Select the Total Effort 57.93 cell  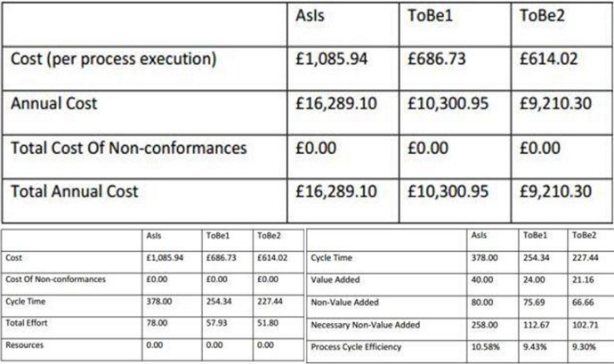click(x=217, y=323)
